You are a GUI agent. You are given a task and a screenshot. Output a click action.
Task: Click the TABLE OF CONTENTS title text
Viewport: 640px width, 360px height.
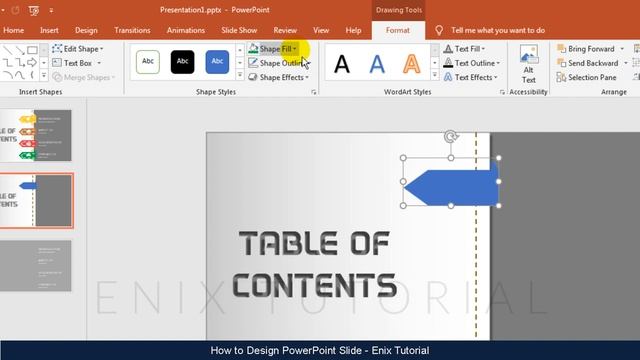click(x=314, y=264)
